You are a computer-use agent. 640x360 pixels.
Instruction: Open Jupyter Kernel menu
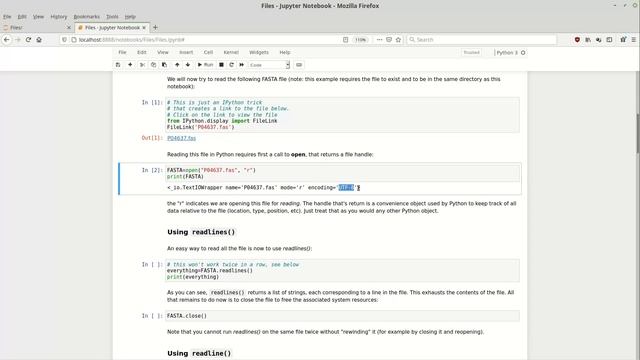231,52
